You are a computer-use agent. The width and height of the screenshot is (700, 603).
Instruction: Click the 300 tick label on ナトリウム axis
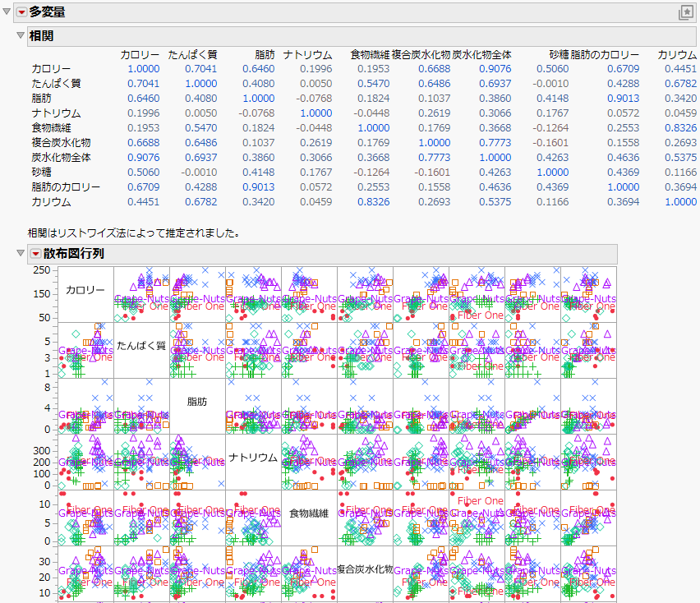(x=42, y=451)
